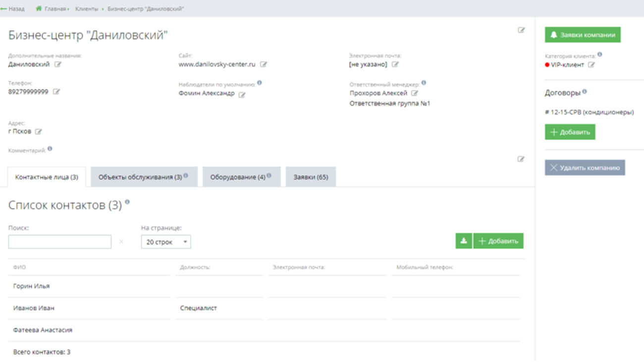Edit additional name 'Даниловский' pencil icon
The image size is (644, 362).
tap(58, 64)
